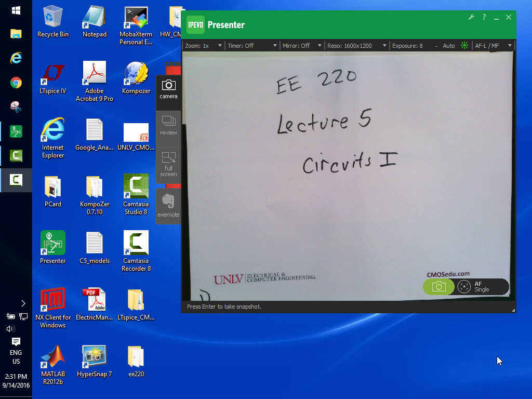Decrease exposure with the minus button
Screen dimensions: 532x399
(436, 46)
